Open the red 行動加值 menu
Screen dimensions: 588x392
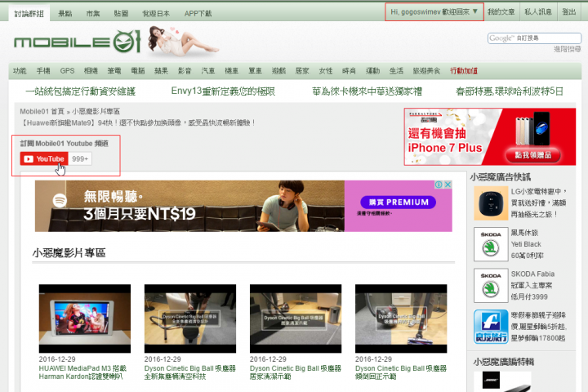click(x=464, y=71)
